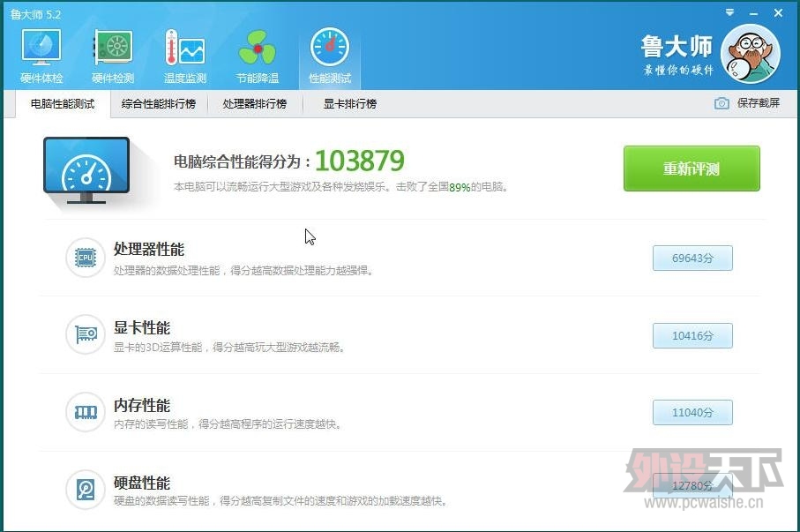Click the 内存的读写性能 description line
Screen dimensions: 800x532
(x=228, y=424)
